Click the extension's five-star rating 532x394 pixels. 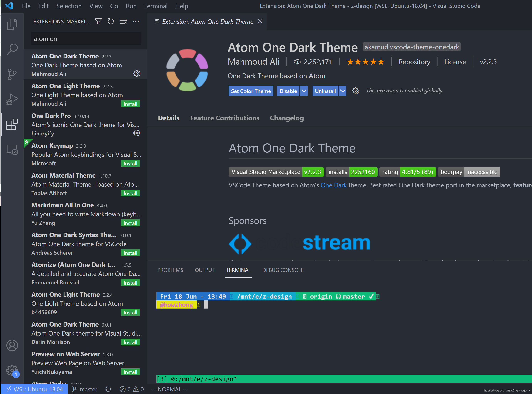365,62
